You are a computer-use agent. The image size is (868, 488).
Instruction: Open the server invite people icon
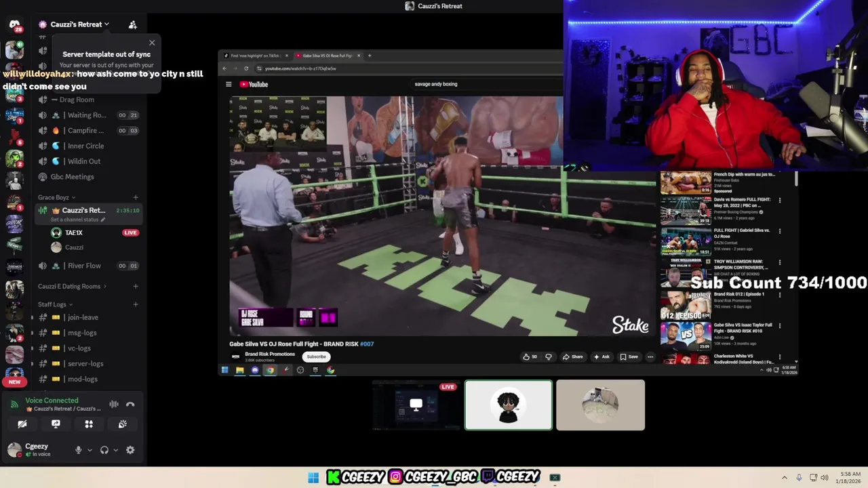[x=133, y=24]
